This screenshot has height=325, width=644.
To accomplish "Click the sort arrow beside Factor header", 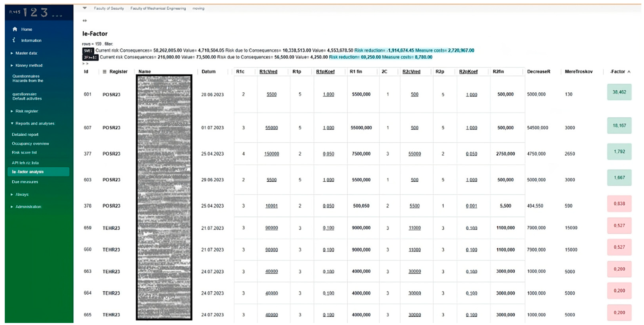I will pos(629,72).
